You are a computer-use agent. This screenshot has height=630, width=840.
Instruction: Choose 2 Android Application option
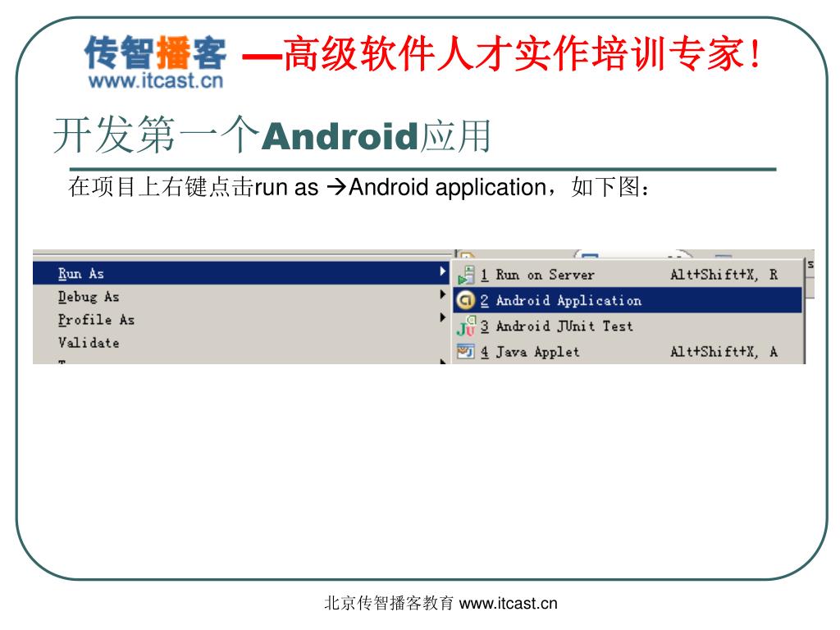pos(628,300)
